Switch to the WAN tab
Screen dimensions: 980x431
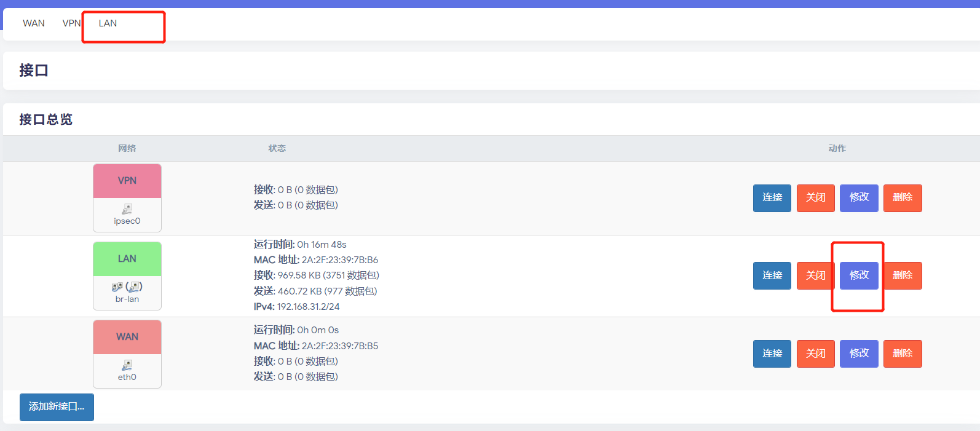pos(34,23)
